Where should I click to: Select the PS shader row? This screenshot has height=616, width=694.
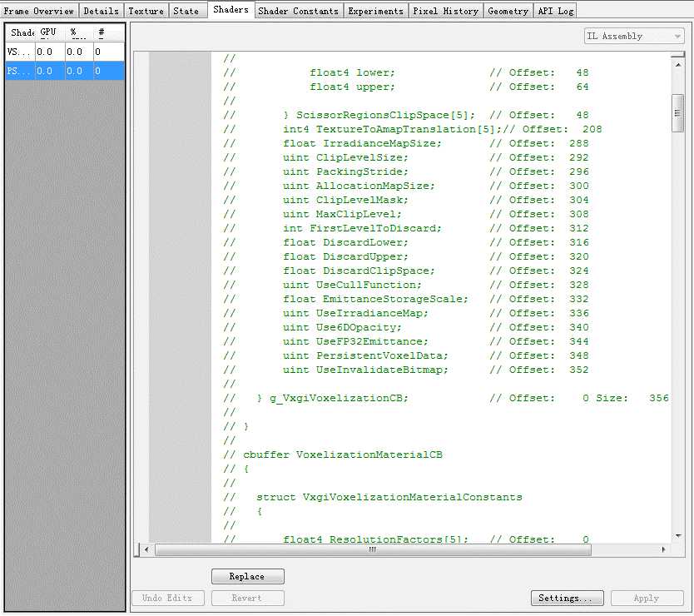pyautogui.click(x=65, y=71)
